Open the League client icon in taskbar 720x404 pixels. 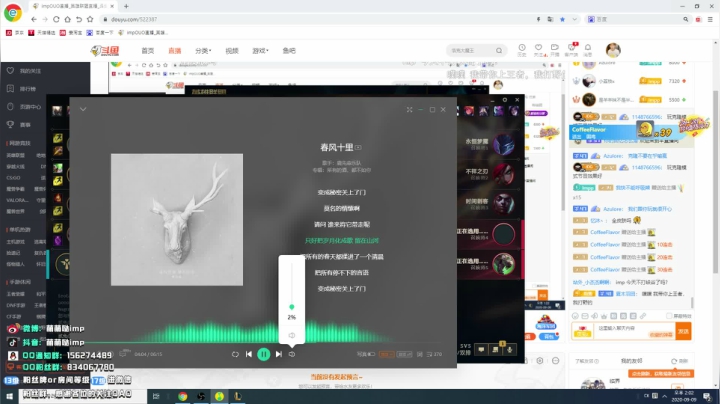[237, 396]
